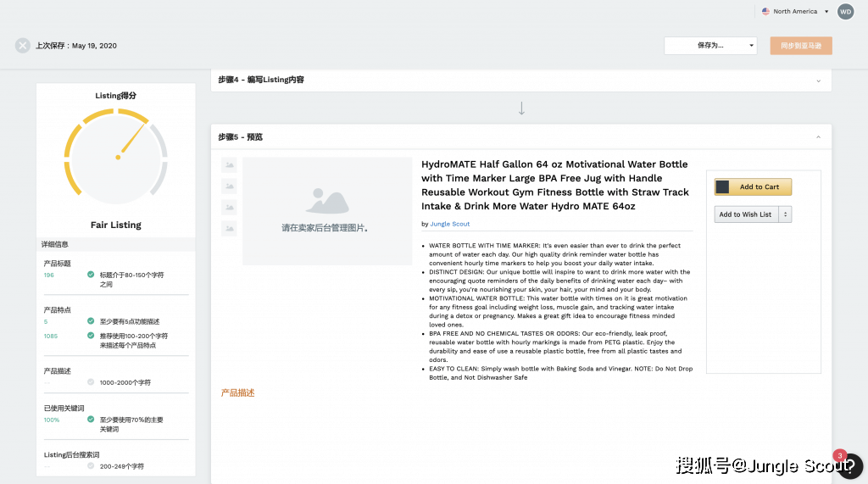Image resolution: width=868 pixels, height=484 pixels.
Task: Open the Jungle Scout brand link
Action: 449,224
